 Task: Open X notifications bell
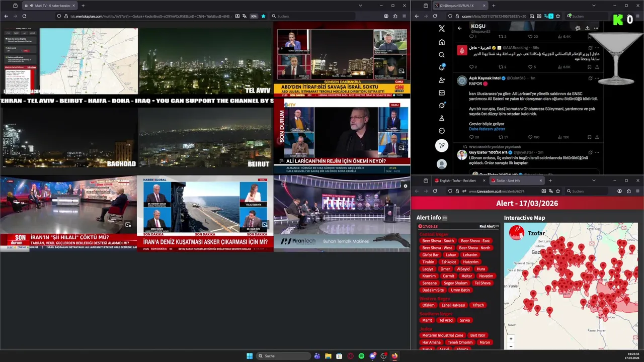(442, 67)
